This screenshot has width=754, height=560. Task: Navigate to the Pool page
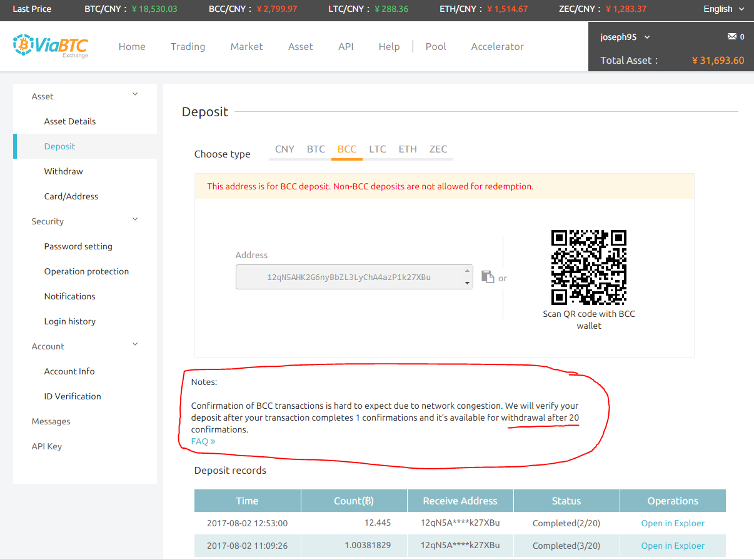(436, 46)
